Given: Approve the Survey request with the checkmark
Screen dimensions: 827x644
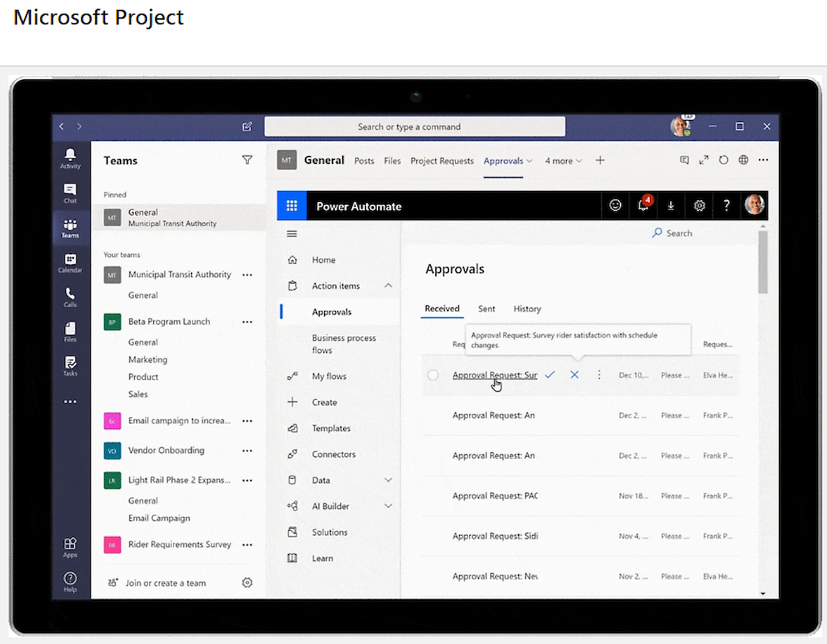Looking at the screenshot, I should coord(550,375).
